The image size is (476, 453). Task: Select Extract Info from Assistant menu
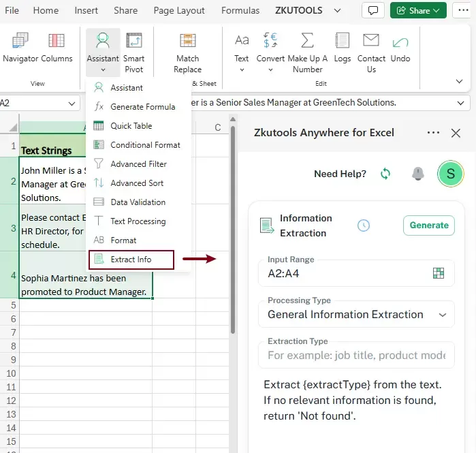(x=131, y=260)
